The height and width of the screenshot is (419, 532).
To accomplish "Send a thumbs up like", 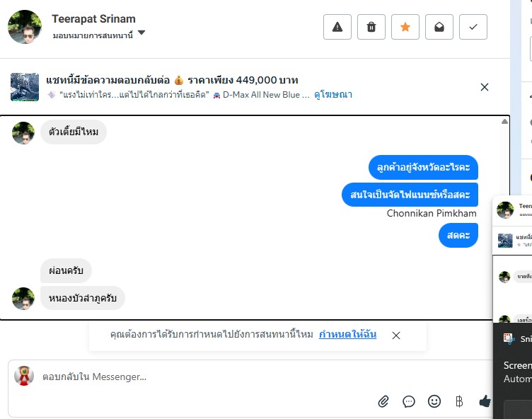I will [485, 401].
